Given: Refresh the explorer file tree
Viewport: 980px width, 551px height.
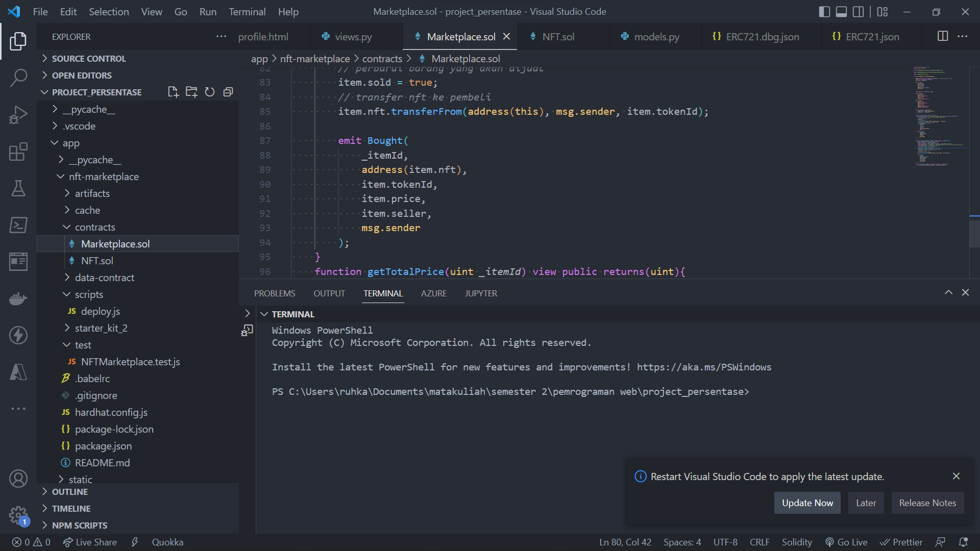Looking at the screenshot, I should tap(210, 92).
